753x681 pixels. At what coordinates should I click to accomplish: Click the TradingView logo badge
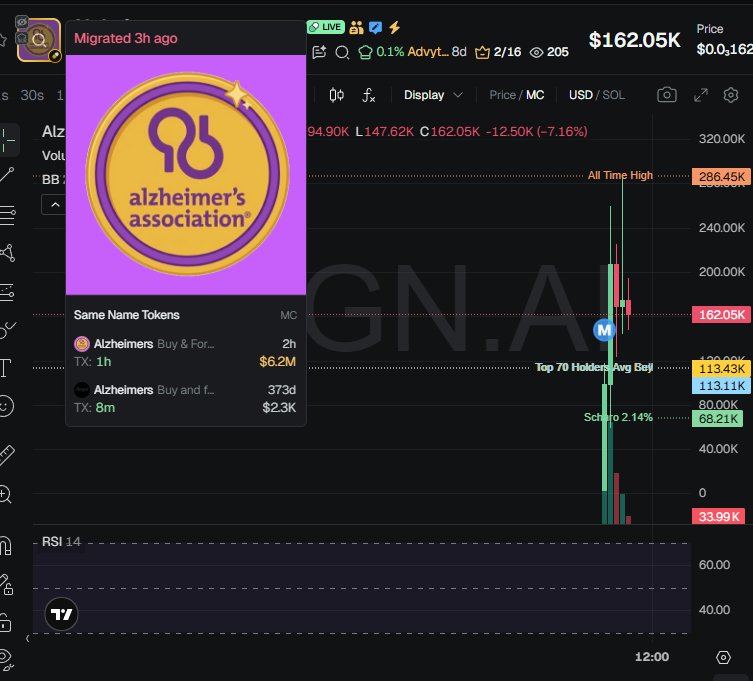(x=61, y=614)
